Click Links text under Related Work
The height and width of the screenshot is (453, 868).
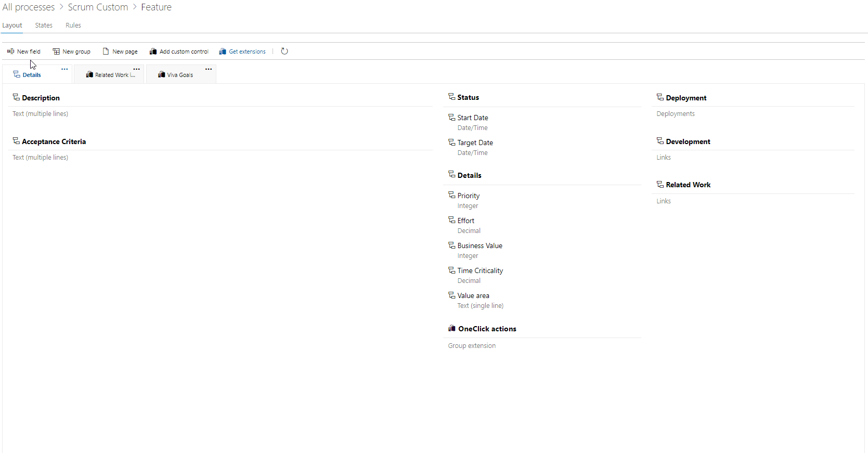pyautogui.click(x=664, y=201)
